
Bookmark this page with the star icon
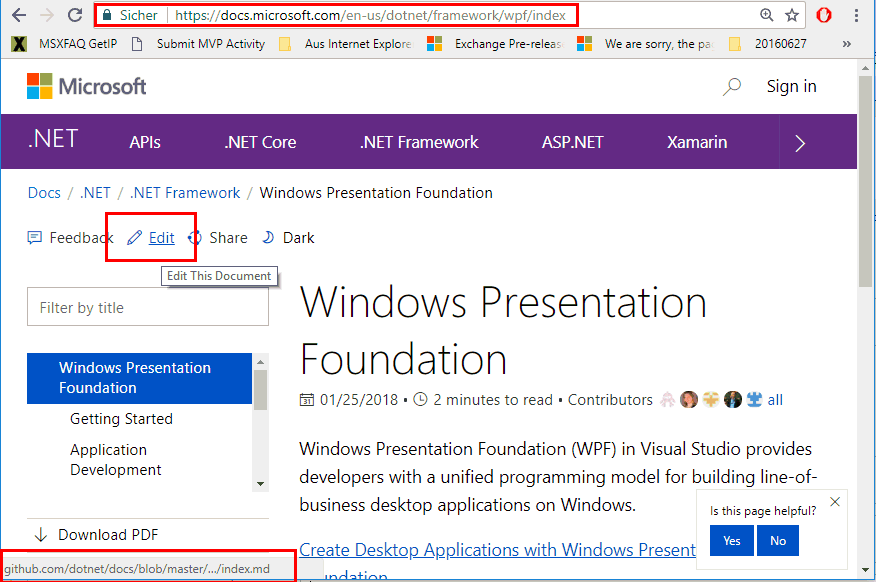[792, 15]
